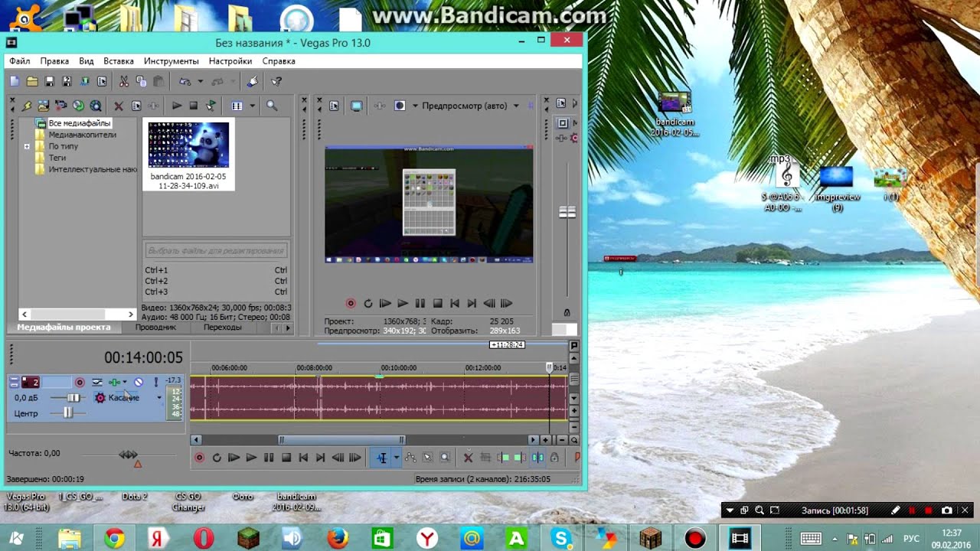Click the red X delete icon in timeline toolbar
The width and height of the screenshot is (980, 551).
469,458
